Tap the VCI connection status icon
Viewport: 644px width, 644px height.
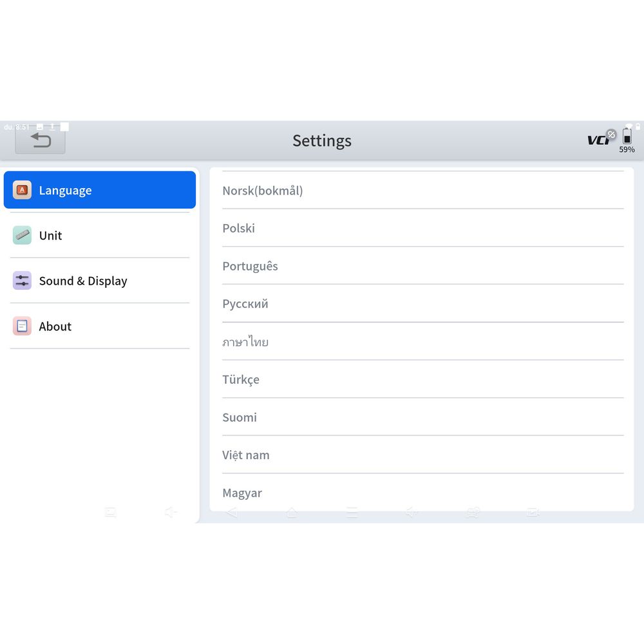click(601, 138)
